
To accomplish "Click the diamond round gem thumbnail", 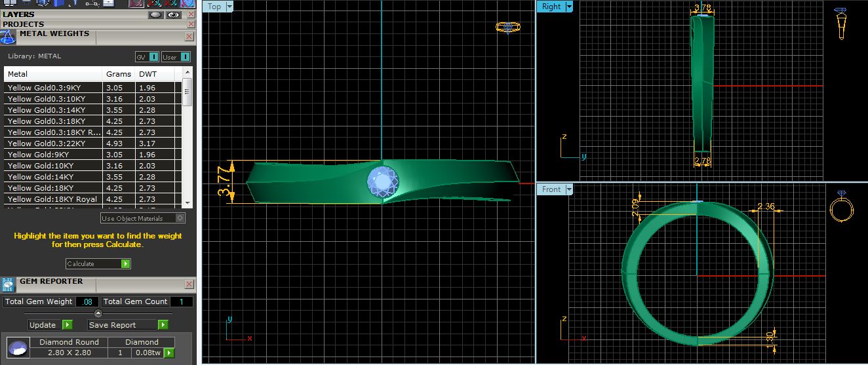I will point(18,347).
